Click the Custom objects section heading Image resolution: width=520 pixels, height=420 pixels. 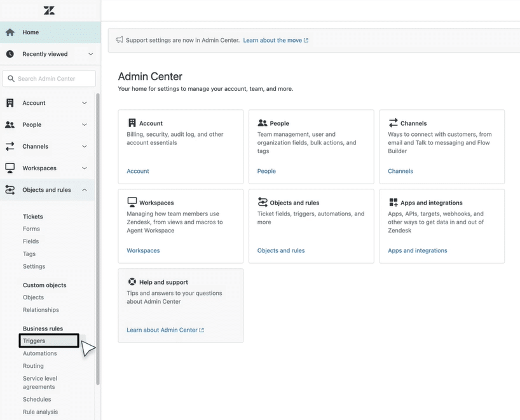click(x=44, y=285)
